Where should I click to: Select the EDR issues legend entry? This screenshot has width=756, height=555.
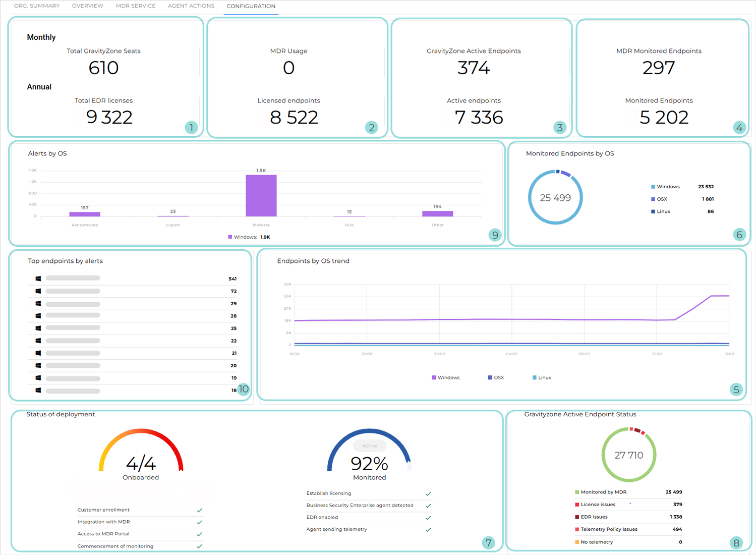point(594,517)
